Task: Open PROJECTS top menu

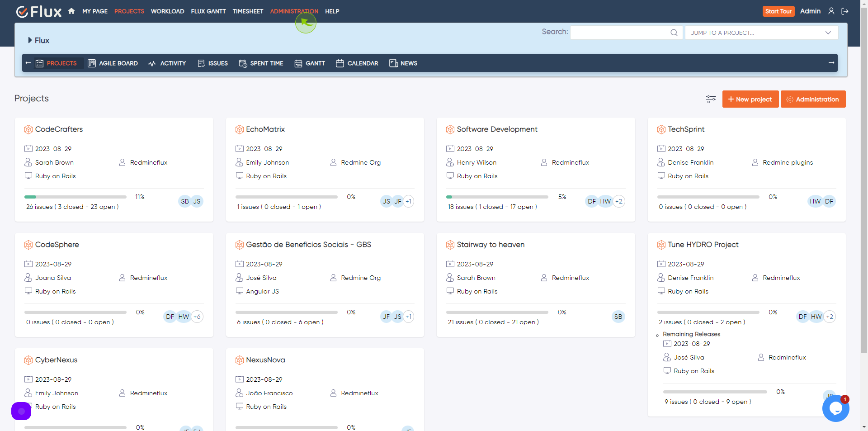Action: [x=129, y=11]
